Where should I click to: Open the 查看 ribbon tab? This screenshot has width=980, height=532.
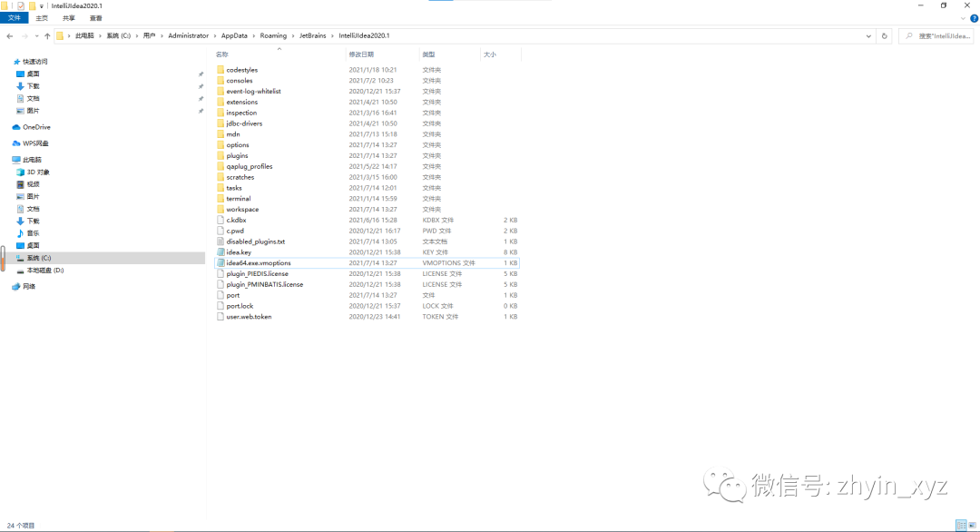click(x=95, y=18)
